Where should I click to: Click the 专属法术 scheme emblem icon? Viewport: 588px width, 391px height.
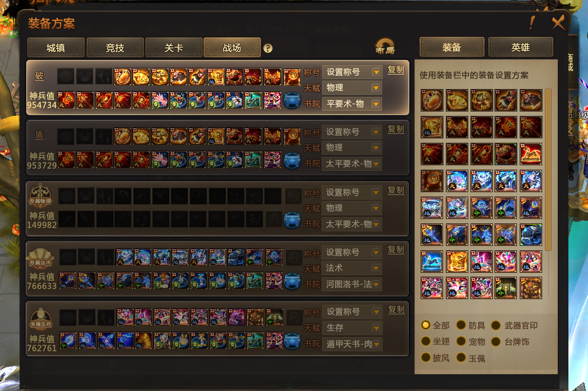pos(40,258)
